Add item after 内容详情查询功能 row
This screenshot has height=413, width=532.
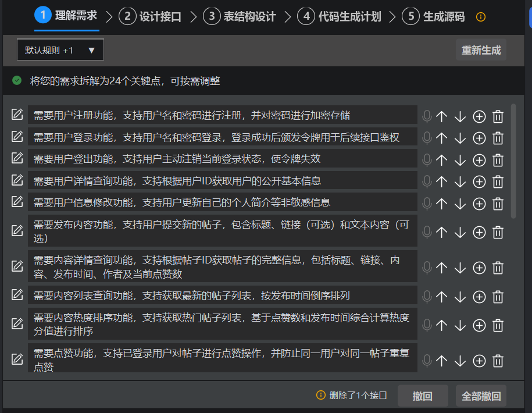[479, 268]
